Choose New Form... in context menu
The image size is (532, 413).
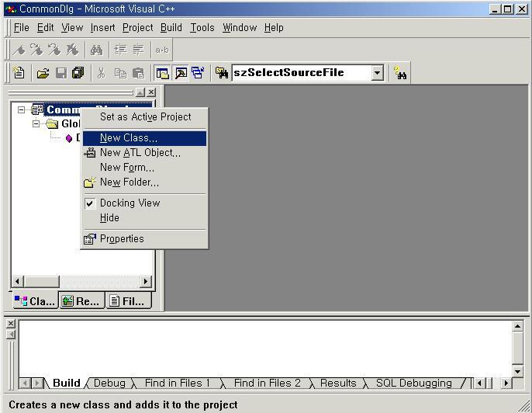coord(144,168)
